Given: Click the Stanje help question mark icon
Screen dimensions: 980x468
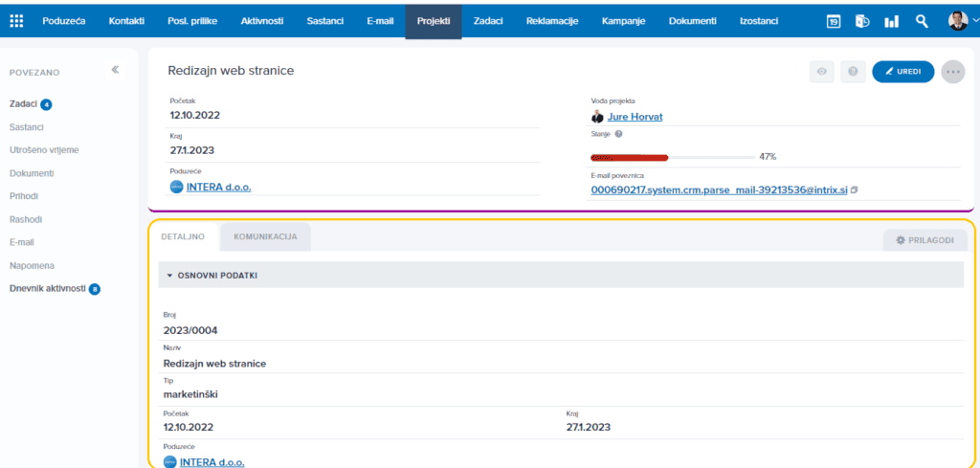Looking at the screenshot, I should [618, 134].
